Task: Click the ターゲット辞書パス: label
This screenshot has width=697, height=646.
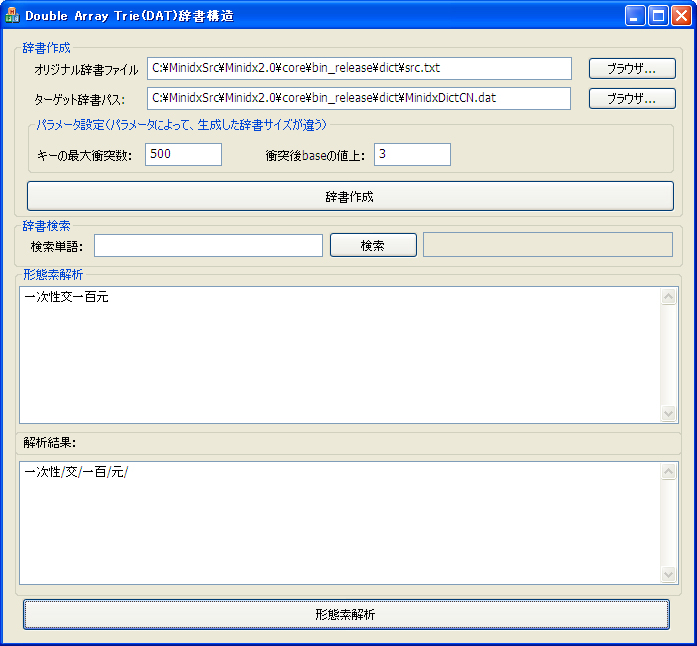Action: click(80, 100)
